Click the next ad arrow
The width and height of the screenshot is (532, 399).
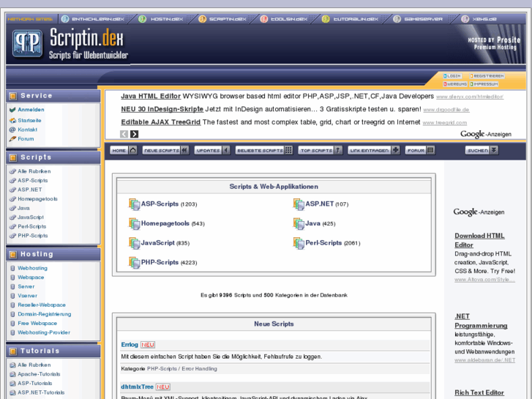[x=135, y=134]
